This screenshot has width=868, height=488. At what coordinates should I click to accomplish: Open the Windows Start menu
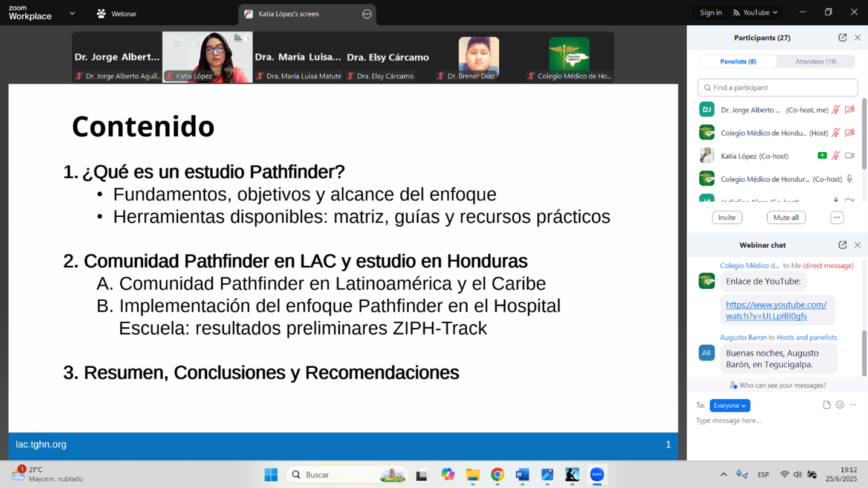coord(271,475)
